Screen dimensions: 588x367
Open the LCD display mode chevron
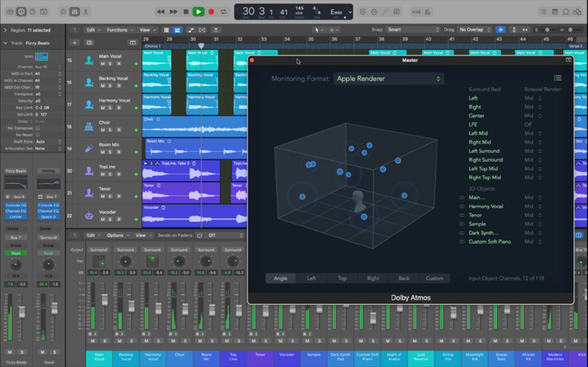coord(350,12)
